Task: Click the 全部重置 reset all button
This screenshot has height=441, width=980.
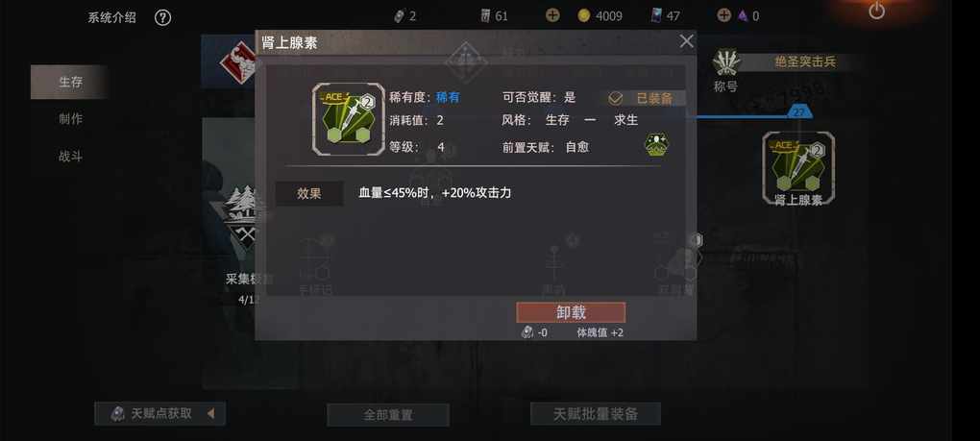Action: [x=388, y=415]
